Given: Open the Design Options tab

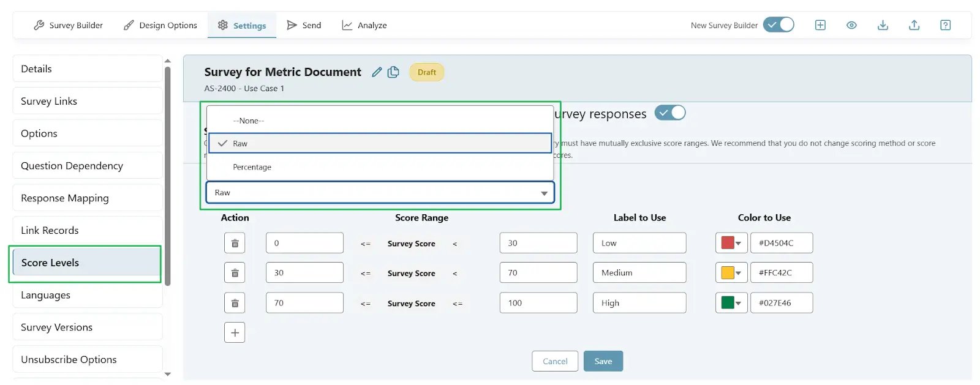Looking at the screenshot, I should (160, 25).
